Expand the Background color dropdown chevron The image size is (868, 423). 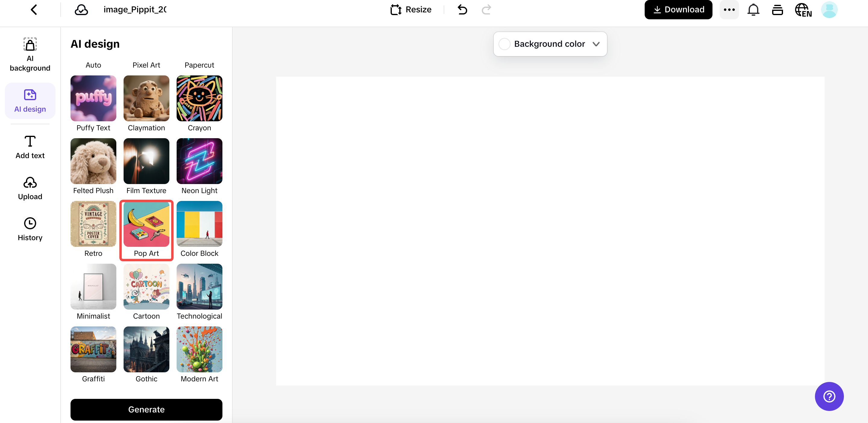click(596, 44)
